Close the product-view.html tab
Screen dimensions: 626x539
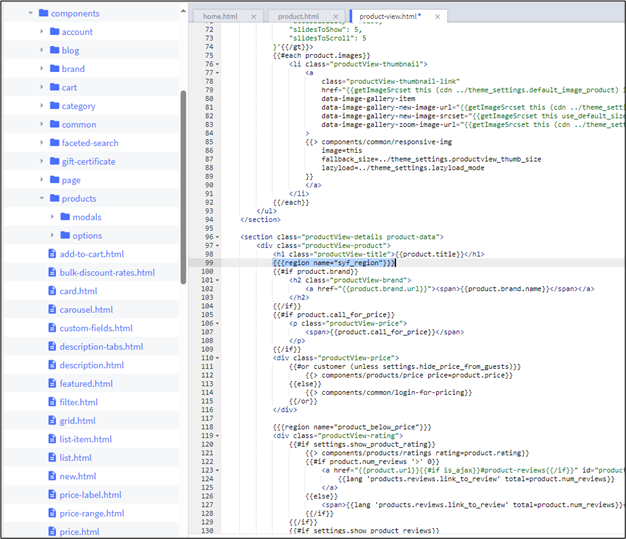[438, 16]
